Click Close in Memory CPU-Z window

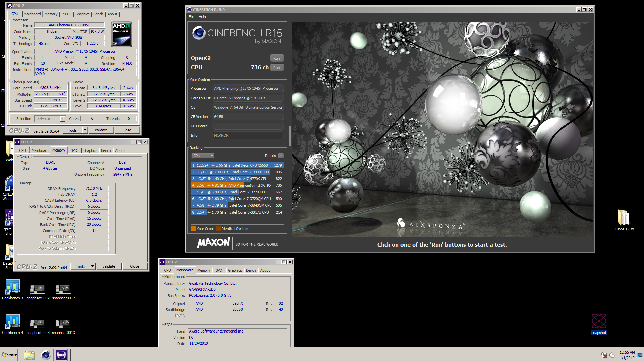click(x=135, y=266)
